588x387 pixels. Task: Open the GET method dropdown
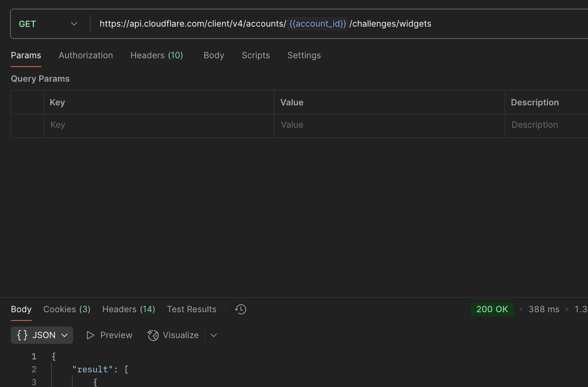(48, 24)
